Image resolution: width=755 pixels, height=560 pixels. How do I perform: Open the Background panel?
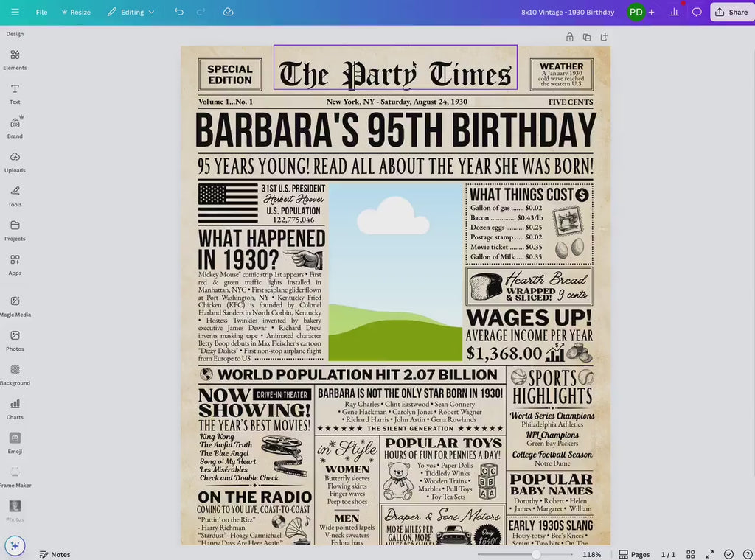coord(15,373)
